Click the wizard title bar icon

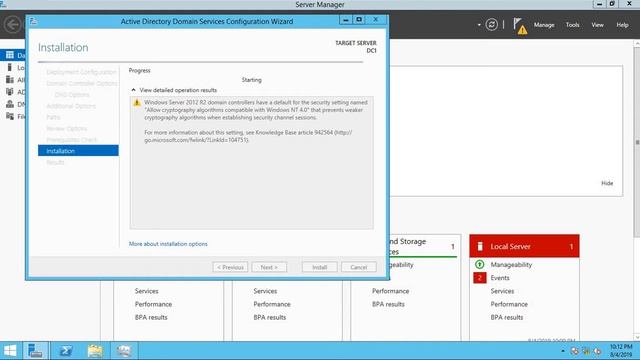33,21
